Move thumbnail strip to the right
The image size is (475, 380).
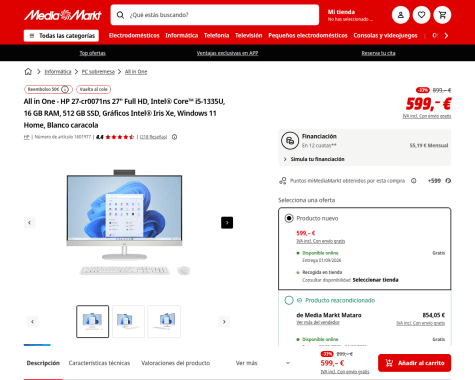click(224, 322)
